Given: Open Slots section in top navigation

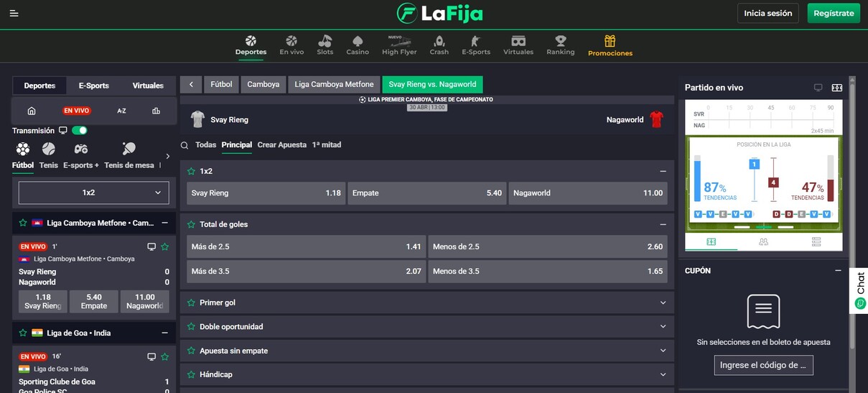Looking at the screenshot, I should [325, 45].
